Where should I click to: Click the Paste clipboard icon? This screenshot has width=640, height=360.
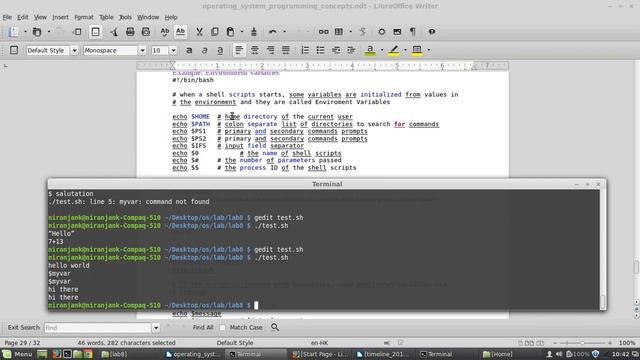point(231,32)
